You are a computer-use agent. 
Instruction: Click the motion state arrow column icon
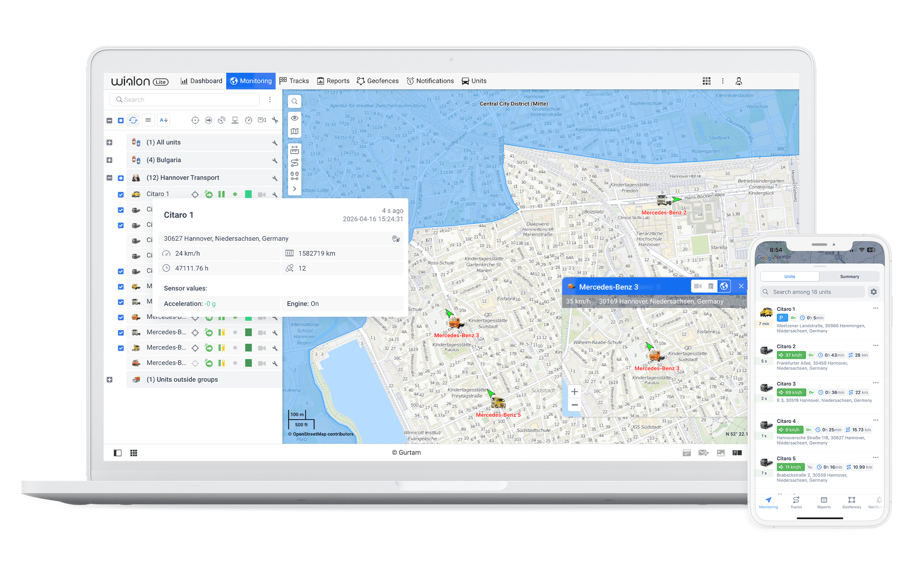click(x=209, y=120)
